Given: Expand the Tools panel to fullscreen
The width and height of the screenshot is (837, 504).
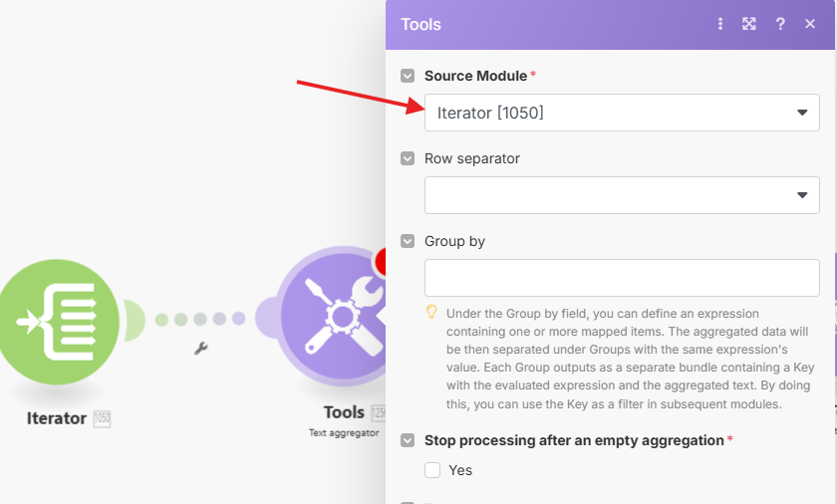Looking at the screenshot, I should tap(749, 24).
